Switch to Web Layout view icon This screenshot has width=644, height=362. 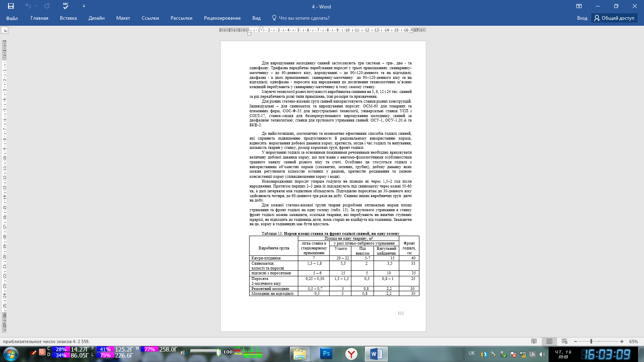[x=564, y=341]
